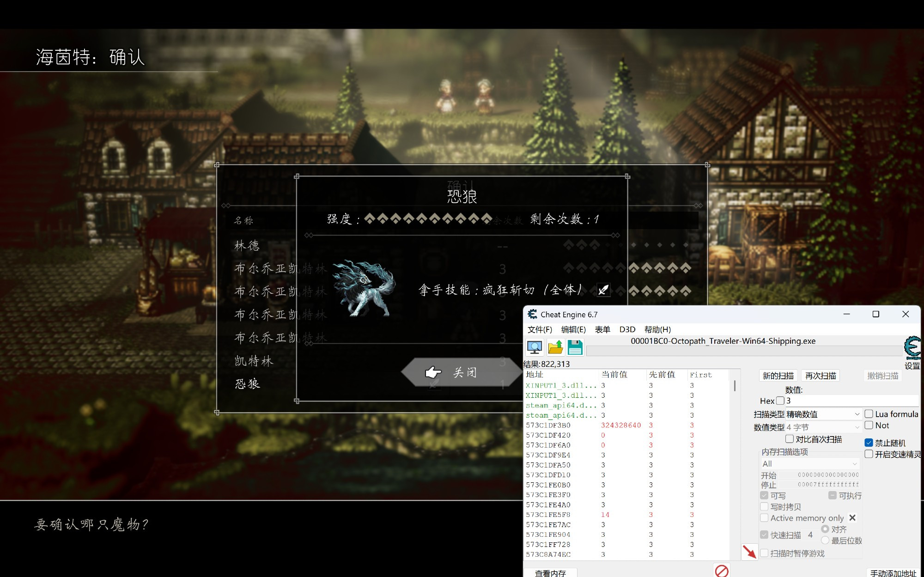Click the dire wolf monster portrait
The image size is (924, 577).
tap(365, 289)
